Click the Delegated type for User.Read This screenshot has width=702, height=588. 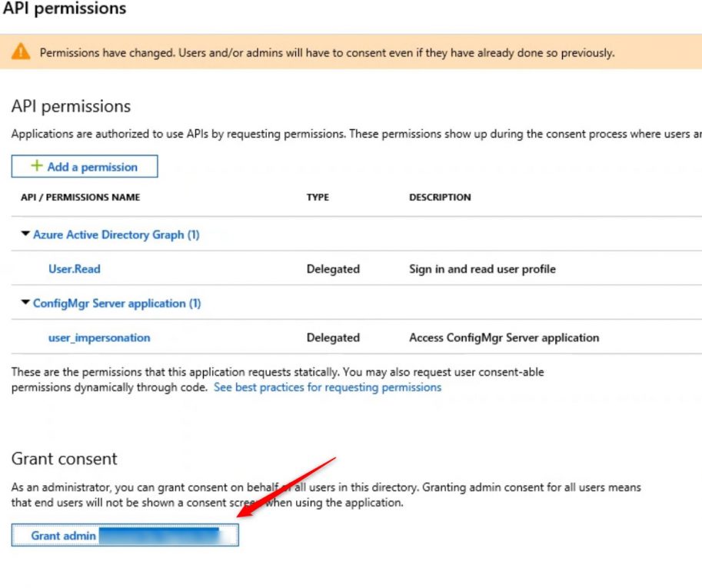tap(334, 269)
